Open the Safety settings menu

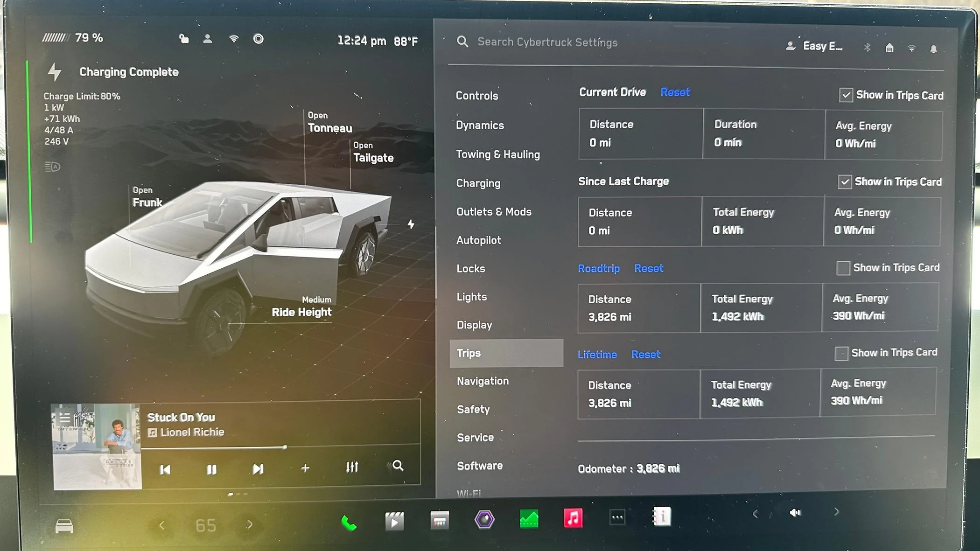point(473,410)
